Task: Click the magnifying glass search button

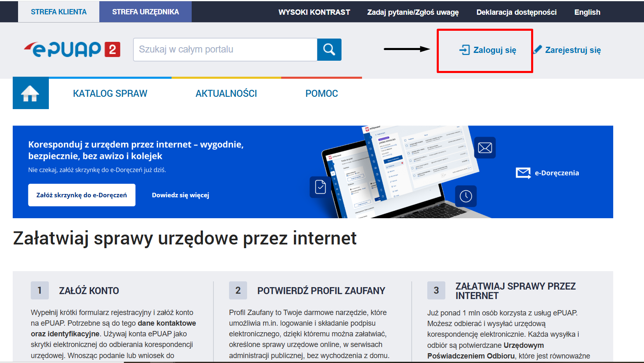Action: point(329,50)
